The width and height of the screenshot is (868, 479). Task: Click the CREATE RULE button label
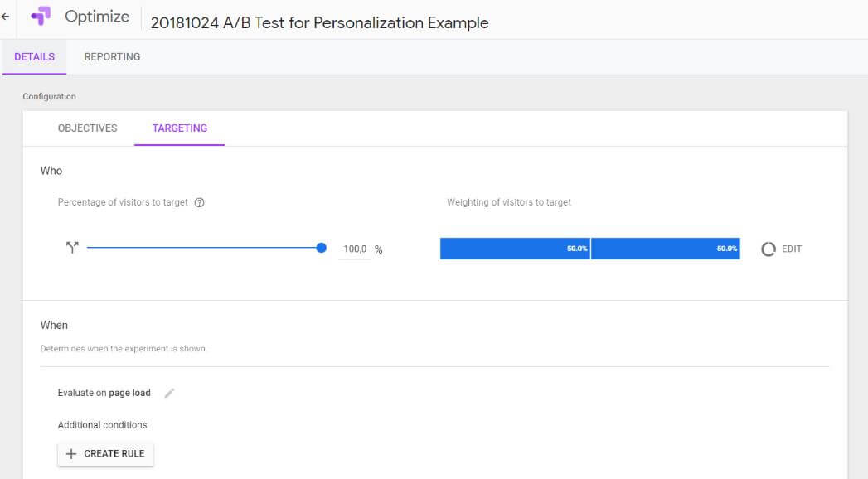point(114,454)
